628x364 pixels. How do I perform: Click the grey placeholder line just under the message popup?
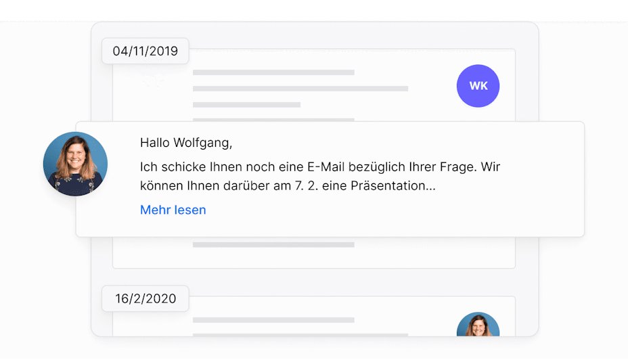(x=273, y=245)
